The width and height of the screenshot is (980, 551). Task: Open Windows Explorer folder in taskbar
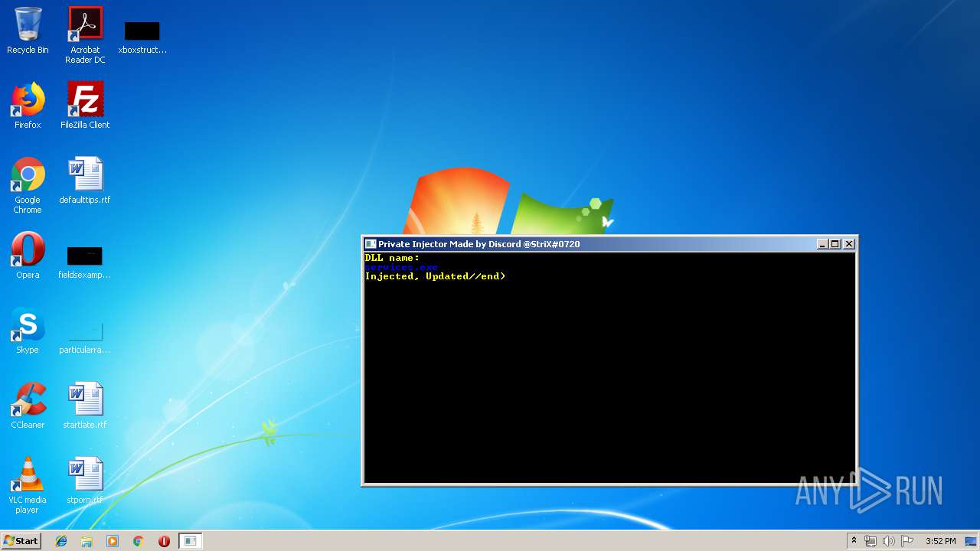[x=87, y=541]
